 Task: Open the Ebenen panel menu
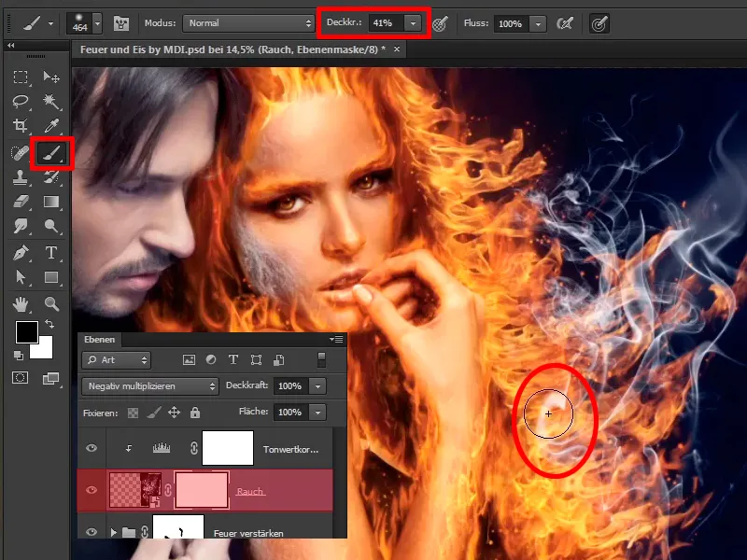336,339
